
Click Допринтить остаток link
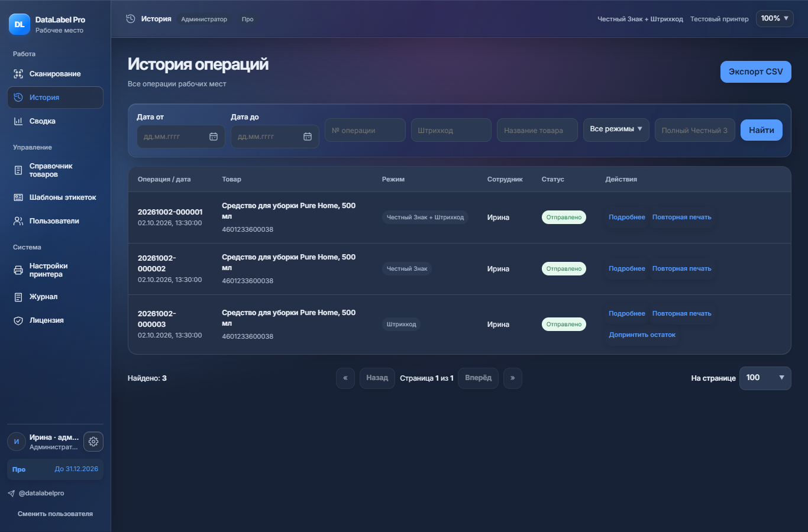[x=642, y=335]
